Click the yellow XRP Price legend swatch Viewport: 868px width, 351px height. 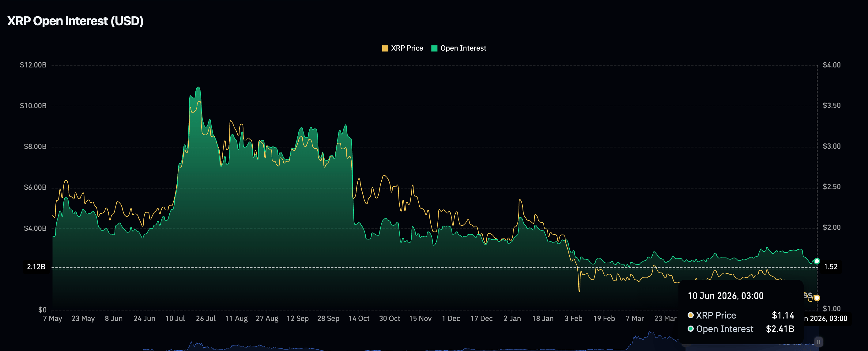click(x=385, y=48)
